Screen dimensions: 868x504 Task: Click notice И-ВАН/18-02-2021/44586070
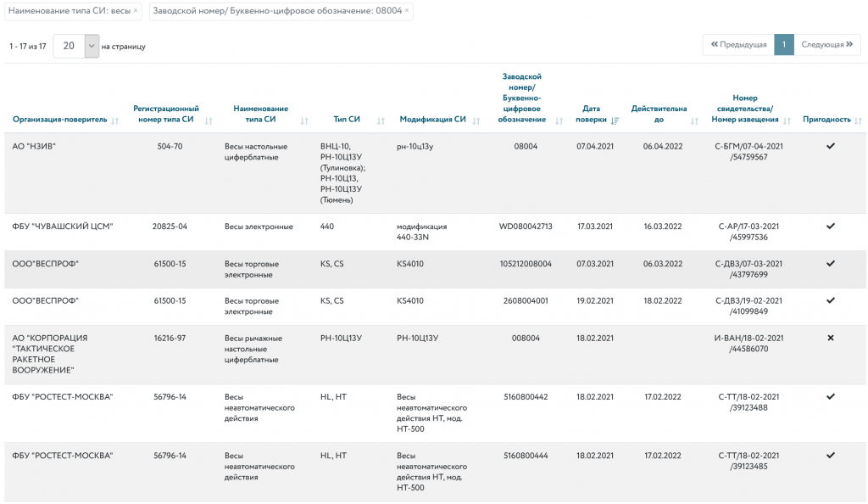tap(749, 344)
